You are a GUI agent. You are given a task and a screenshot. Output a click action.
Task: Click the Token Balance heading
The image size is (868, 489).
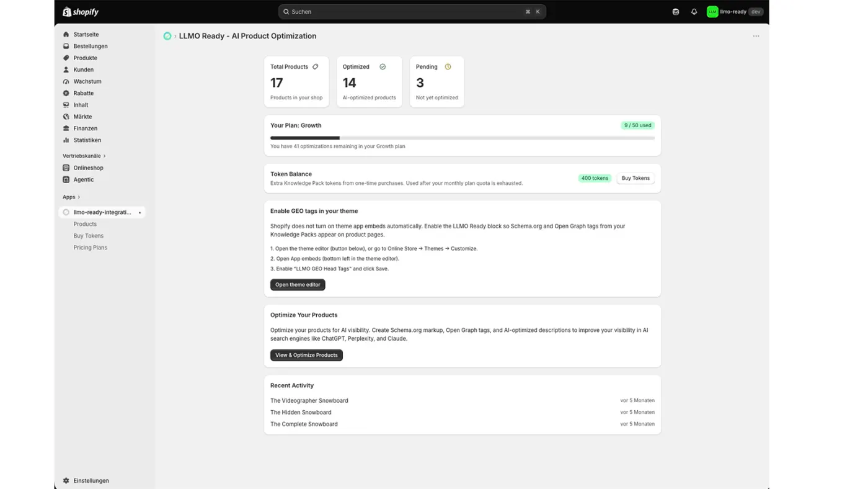coord(291,174)
